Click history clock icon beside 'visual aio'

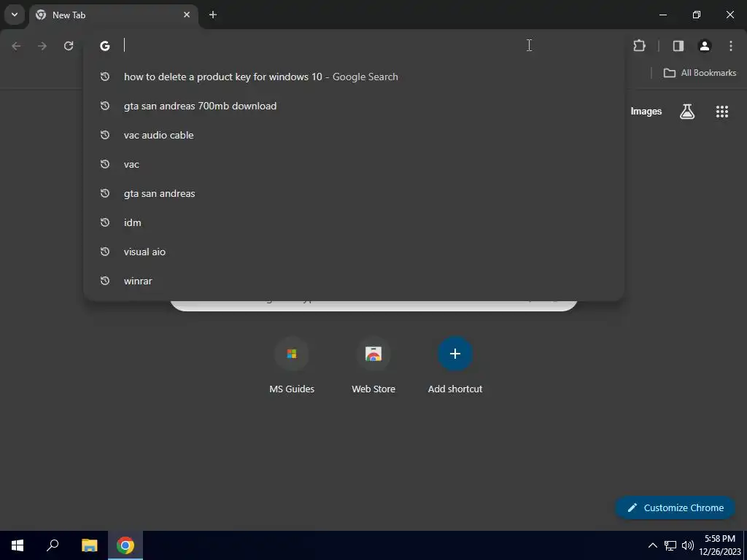click(x=105, y=252)
